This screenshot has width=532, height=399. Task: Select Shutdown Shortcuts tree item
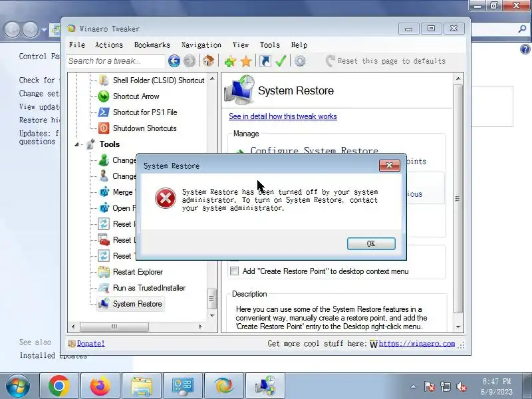point(144,128)
